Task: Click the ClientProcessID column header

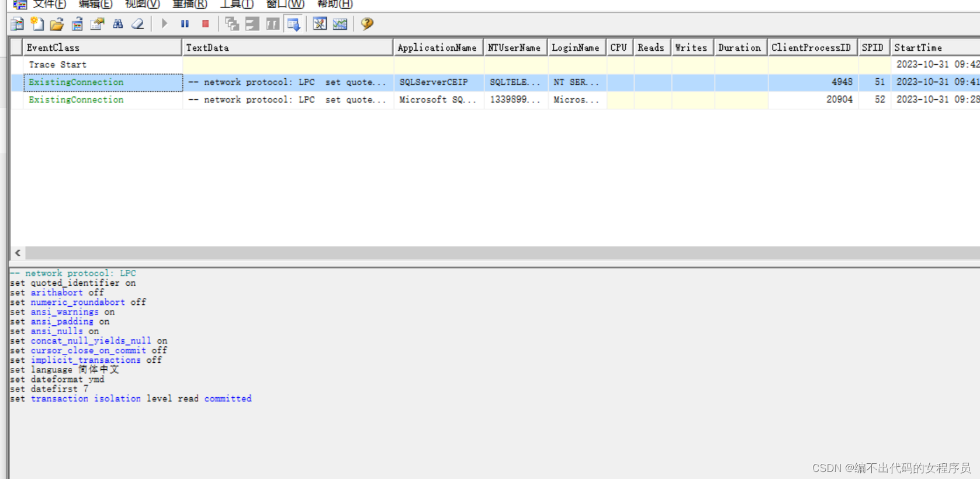Action: coord(812,47)
